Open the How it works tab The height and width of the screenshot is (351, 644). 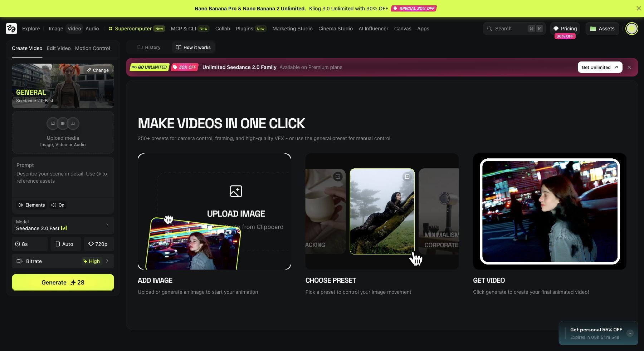coord(193,47)
